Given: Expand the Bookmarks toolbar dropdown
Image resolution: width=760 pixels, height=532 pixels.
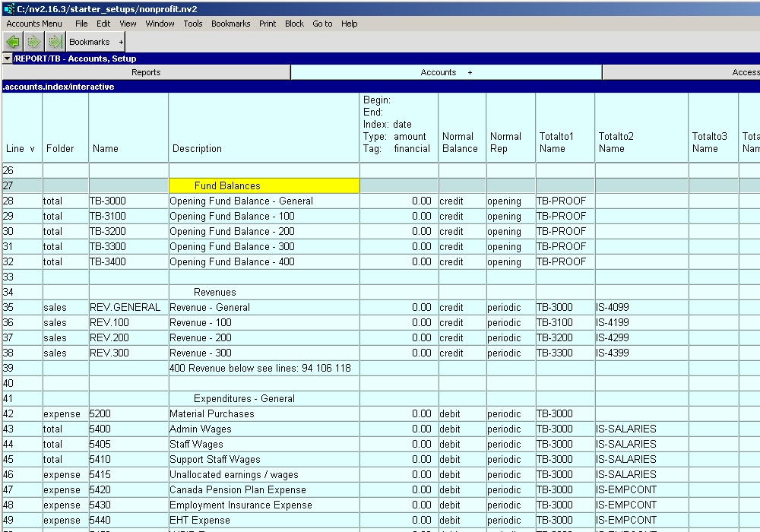Looking at the screenshot, I should pos(121,42).
